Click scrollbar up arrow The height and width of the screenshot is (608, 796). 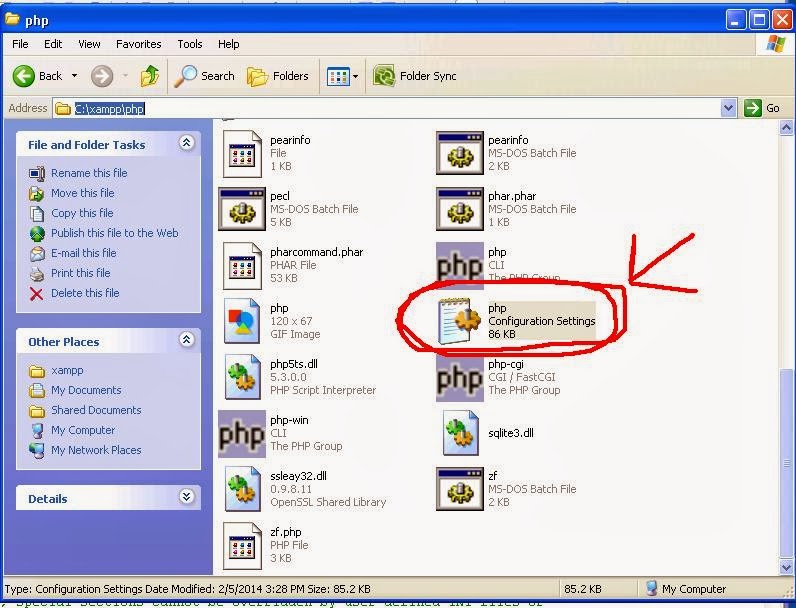click(786, 127)
